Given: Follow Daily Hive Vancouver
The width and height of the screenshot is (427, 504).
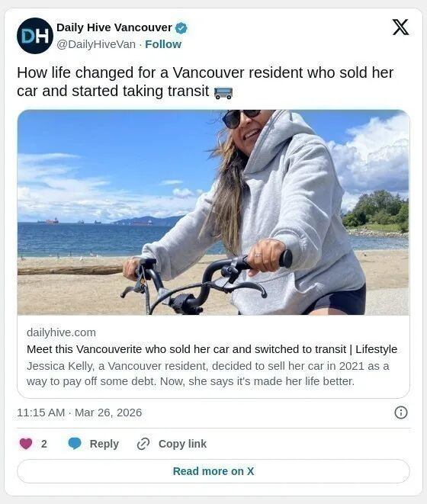Looking at the screenshot, I should [163, 44].
